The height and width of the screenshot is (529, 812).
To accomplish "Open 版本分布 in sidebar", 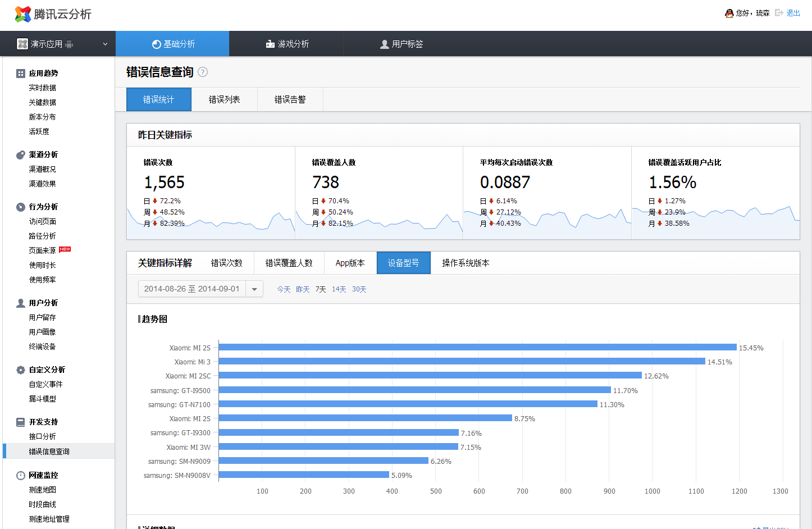I will click(x=43, y=117).
